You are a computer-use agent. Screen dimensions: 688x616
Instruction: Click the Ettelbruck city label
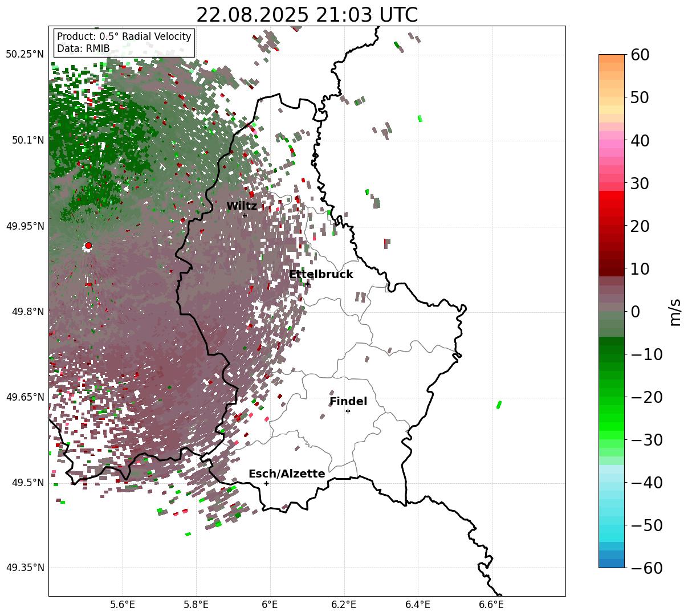[321, 275]
